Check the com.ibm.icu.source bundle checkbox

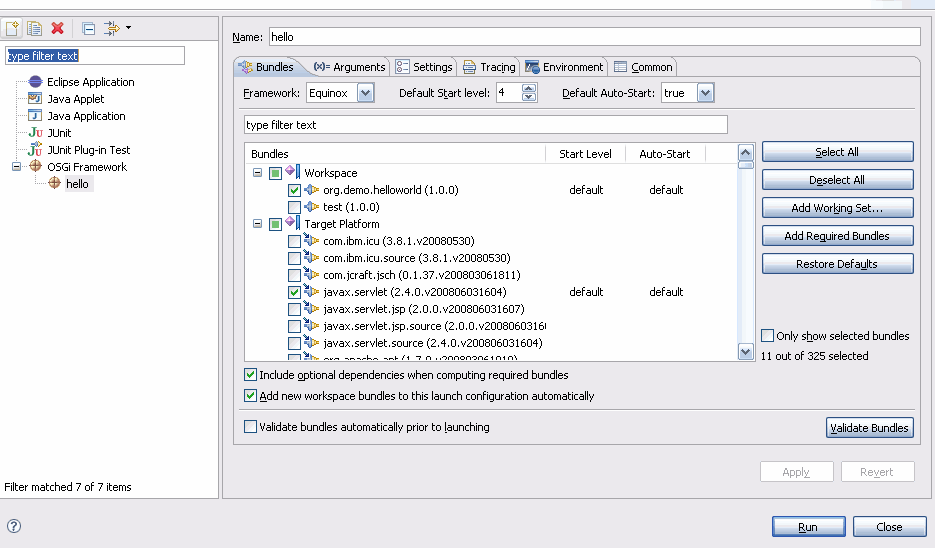tap(294, 258)
